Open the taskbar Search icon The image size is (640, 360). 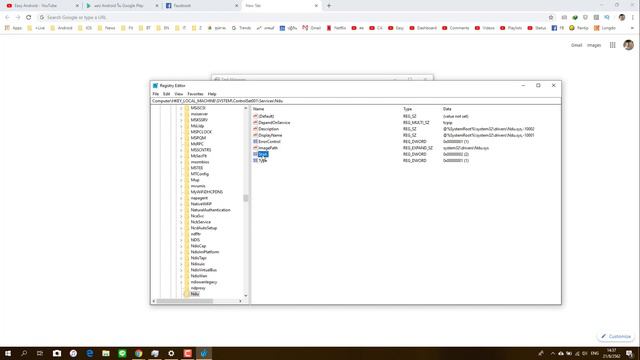[24, 353]
